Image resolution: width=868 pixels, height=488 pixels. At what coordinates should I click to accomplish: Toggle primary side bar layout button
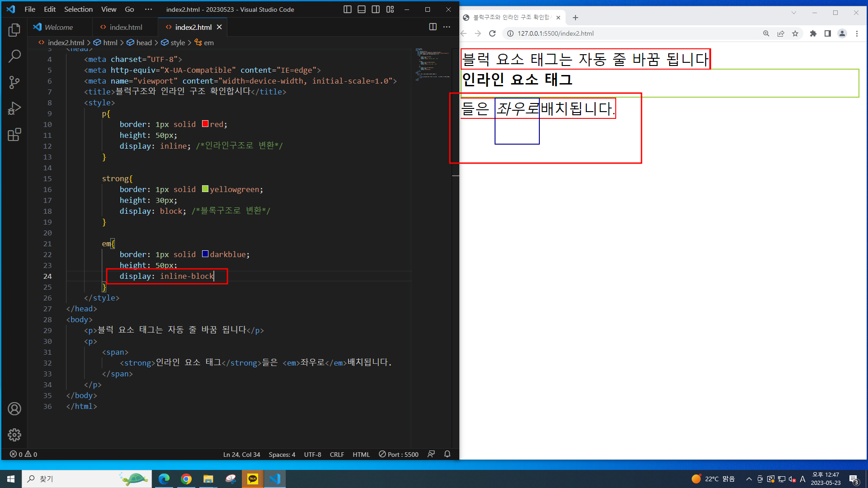point(347,9)
